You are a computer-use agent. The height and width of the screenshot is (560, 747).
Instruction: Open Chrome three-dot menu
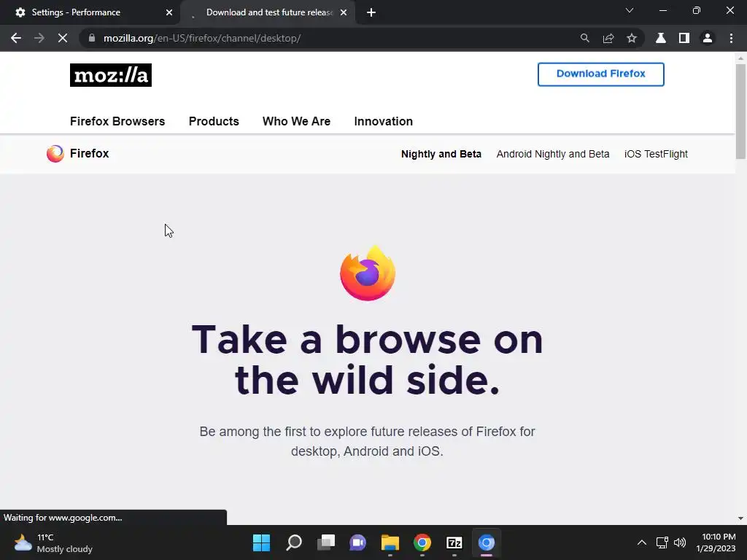point(731,38)
